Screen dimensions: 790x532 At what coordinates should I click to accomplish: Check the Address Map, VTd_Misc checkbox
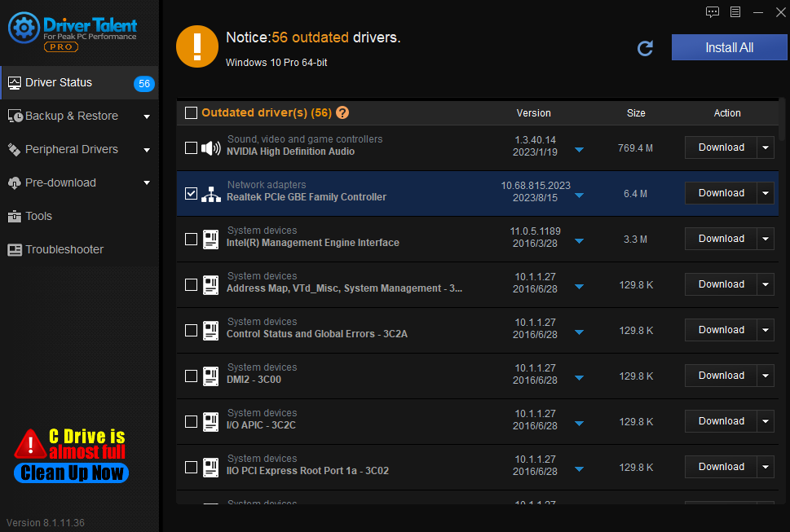pyautogui.click(x=191, y=285)
